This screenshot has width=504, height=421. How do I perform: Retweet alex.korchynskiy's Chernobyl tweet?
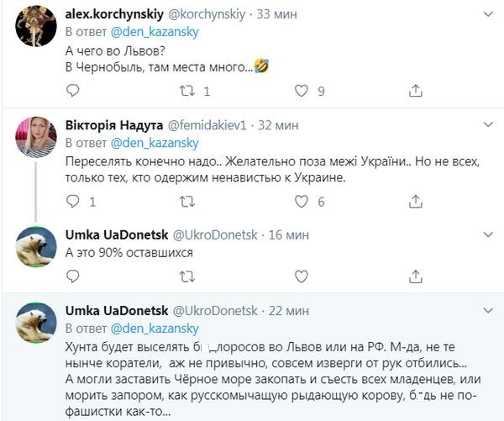(188, 90)
